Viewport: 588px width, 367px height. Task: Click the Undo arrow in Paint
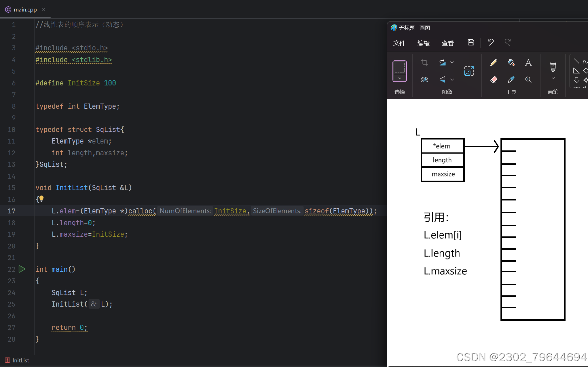(x=491, y=43)
